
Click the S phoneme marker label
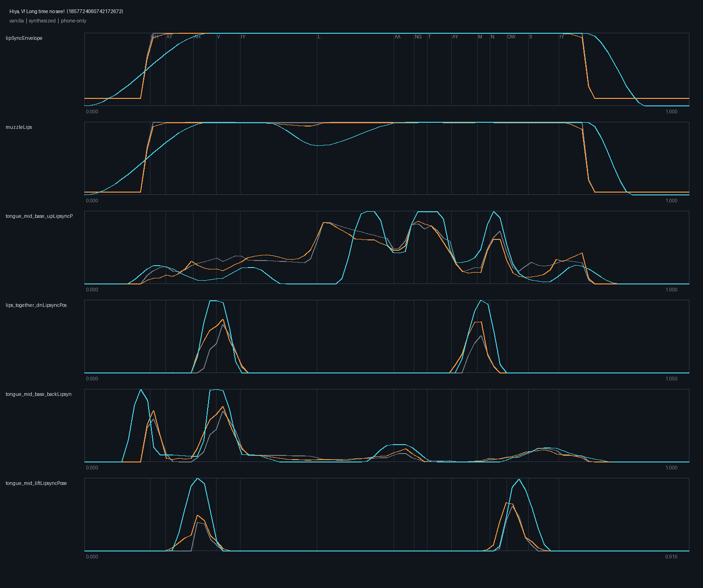click(x=531, y=37)
